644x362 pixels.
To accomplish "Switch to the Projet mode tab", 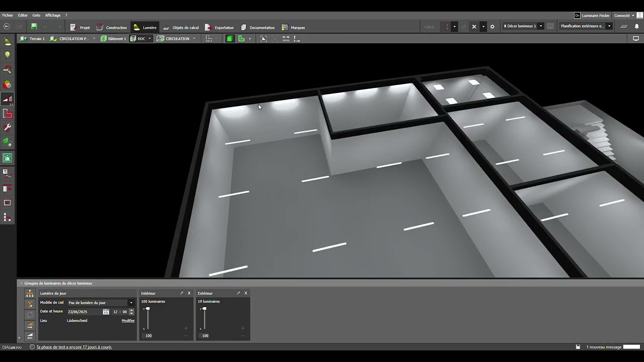I will pos(80,28).
